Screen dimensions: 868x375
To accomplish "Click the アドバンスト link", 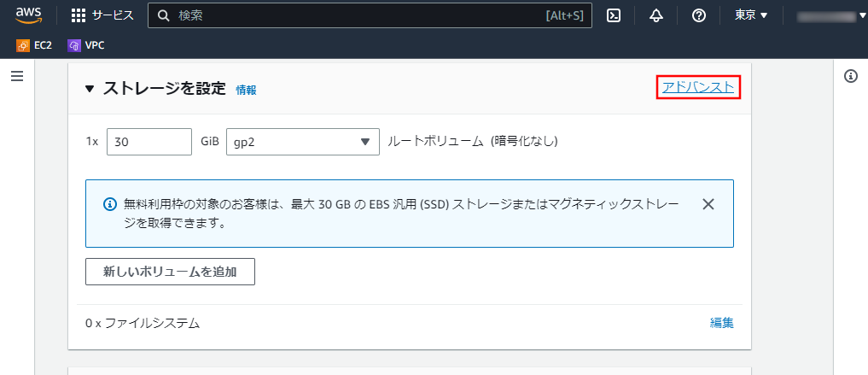I will (698, 87).
